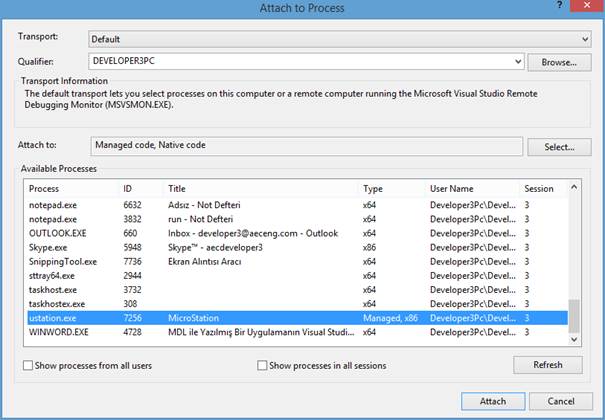The image size is (605, 420).
Task: Click the Attach to code type field
Action: (x=307, y=146)
